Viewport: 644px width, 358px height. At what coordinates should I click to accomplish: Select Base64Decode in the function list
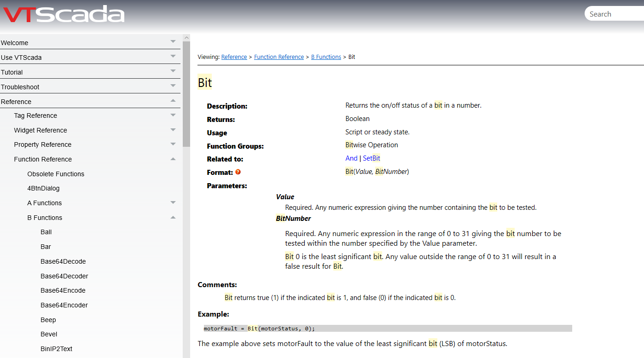coord(63,261)
